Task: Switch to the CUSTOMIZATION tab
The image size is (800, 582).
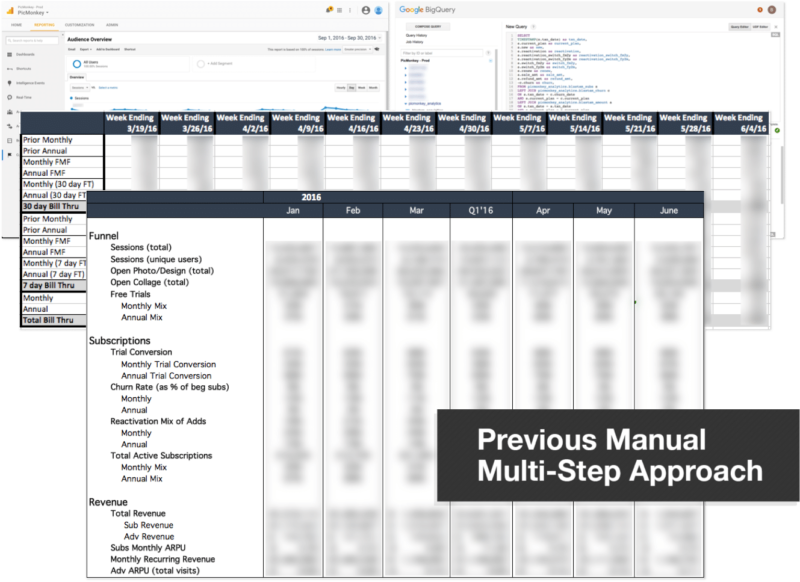Action: [x=80, y=24]
